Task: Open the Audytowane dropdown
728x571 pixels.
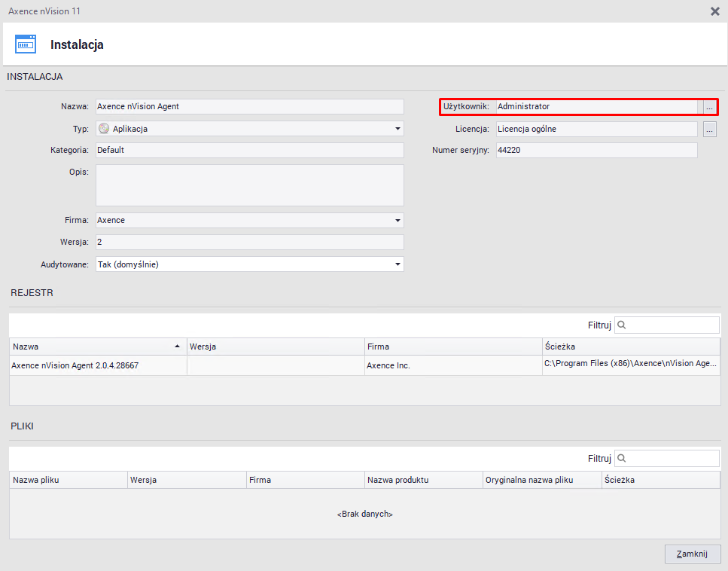Action: pos(398,264)
